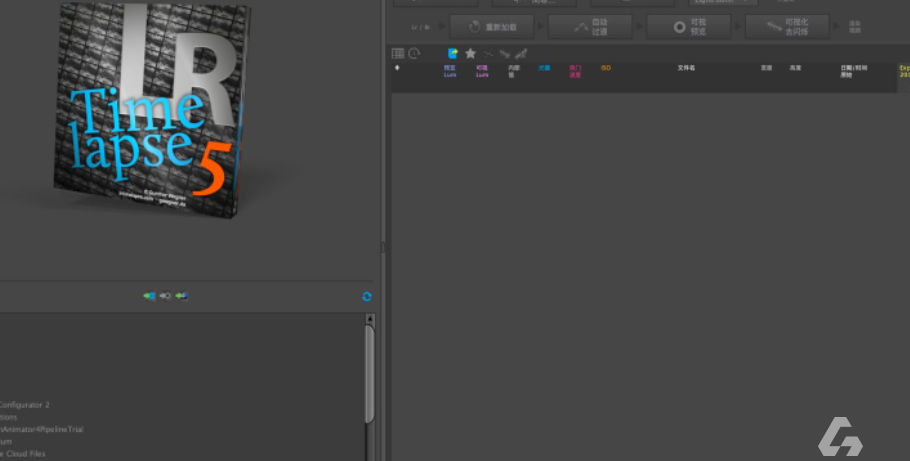Click the third curve icon after the star
Viewport: 910px width, 461px height.
tap(521, 54)
